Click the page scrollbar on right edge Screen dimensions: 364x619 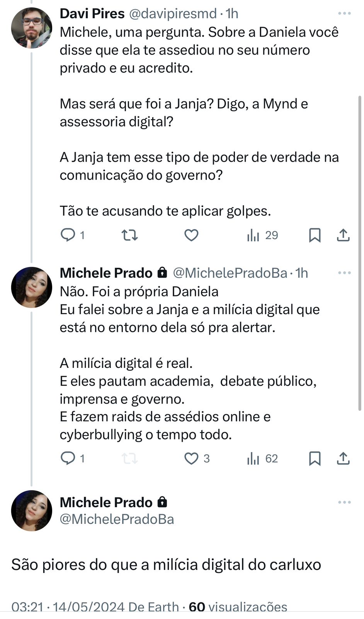360,251
